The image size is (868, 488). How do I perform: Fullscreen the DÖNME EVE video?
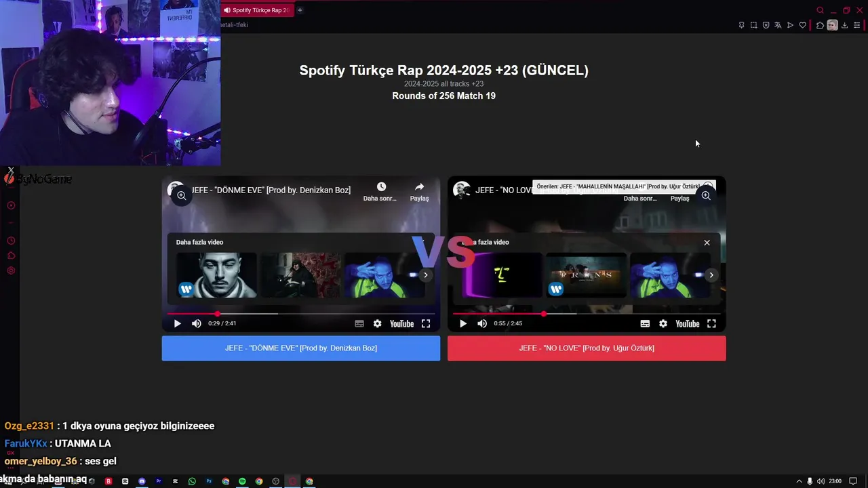426,324
